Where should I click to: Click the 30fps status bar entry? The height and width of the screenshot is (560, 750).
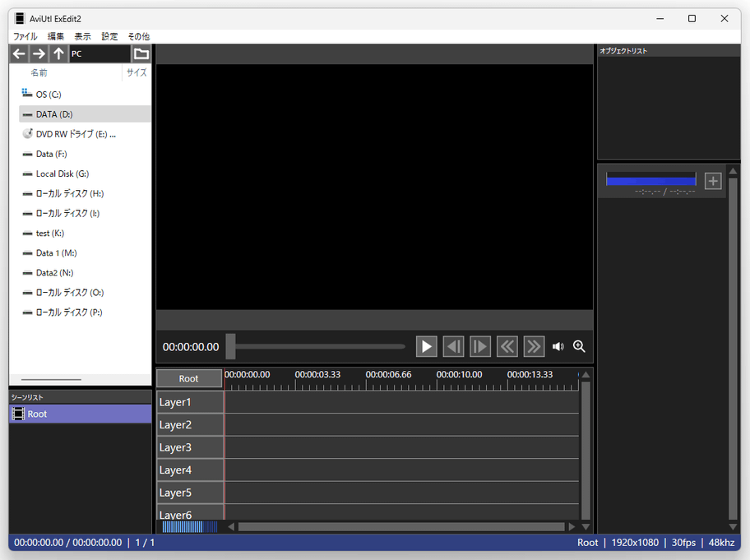pyautogui.click(x=683, y=542)
